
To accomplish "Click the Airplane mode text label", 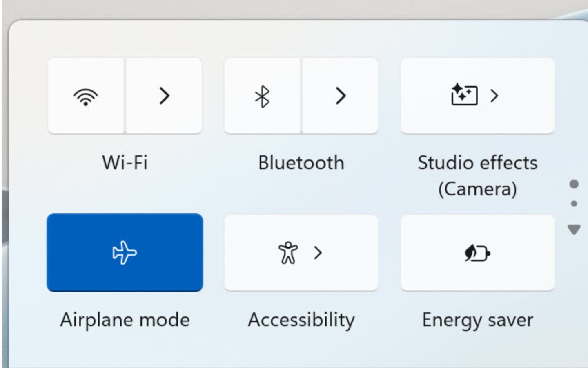I will (125, 320).
